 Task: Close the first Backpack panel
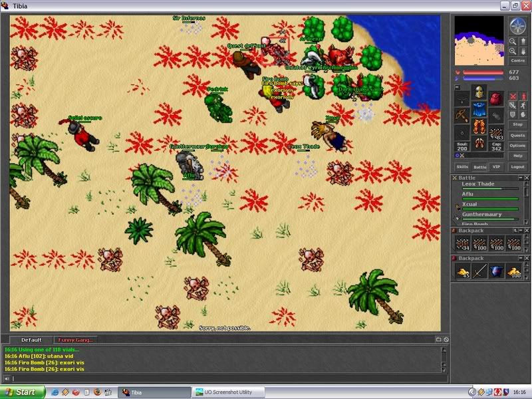coord(527,230)
